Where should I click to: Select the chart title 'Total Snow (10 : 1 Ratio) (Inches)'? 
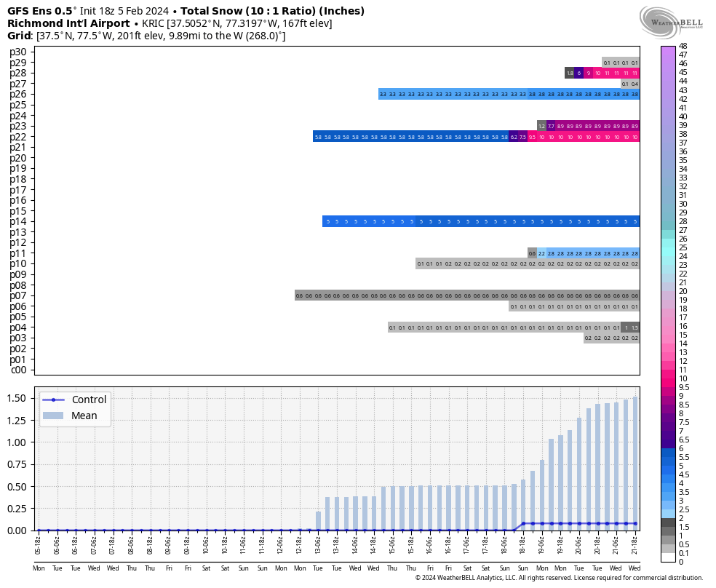pyautogui.click(x=273, y=11)
